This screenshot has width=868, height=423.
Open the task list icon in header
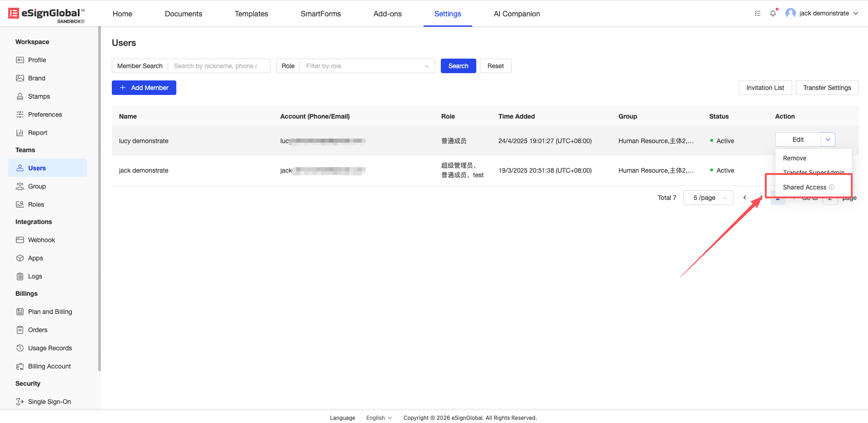(x=758, y=13)
